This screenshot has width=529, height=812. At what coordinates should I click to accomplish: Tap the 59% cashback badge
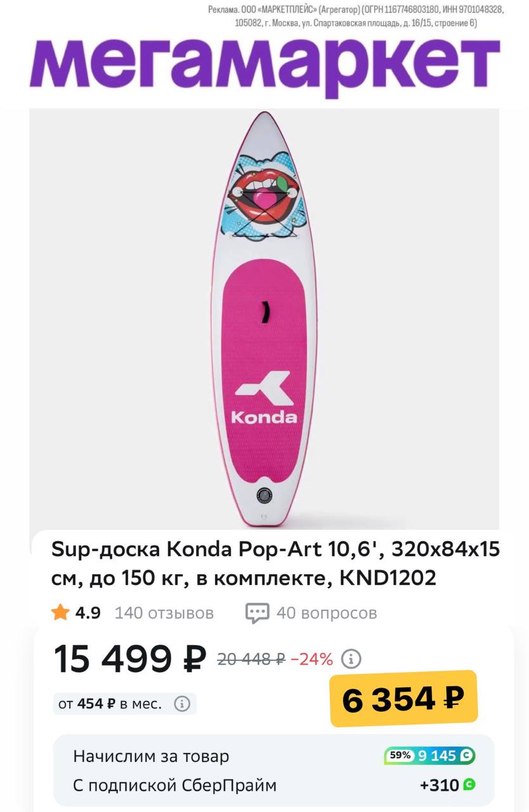pos(400,756)
